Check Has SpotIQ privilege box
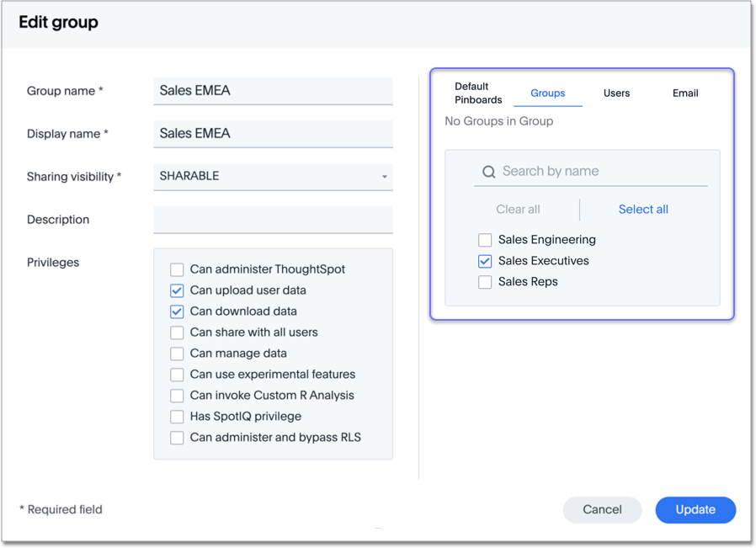 [x=177, y=417]
